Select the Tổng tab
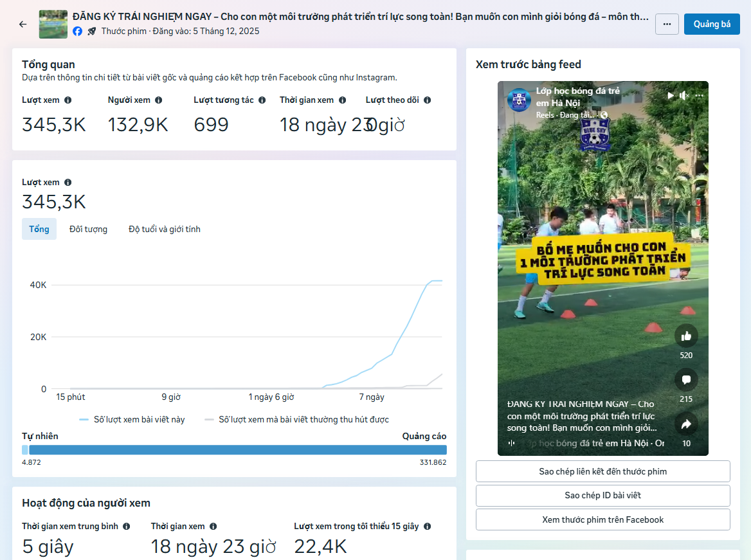751x560 pixels. (39, 229)
